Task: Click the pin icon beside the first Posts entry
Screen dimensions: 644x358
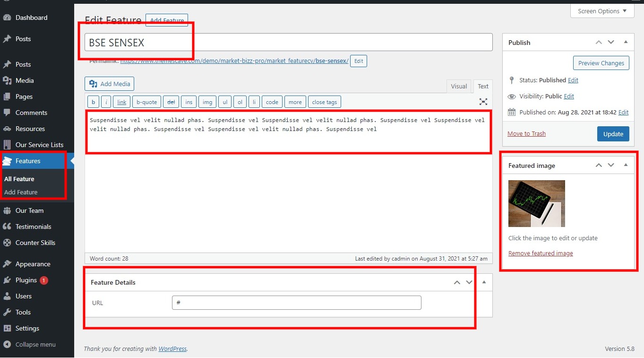Action: (x=7, y=39)
